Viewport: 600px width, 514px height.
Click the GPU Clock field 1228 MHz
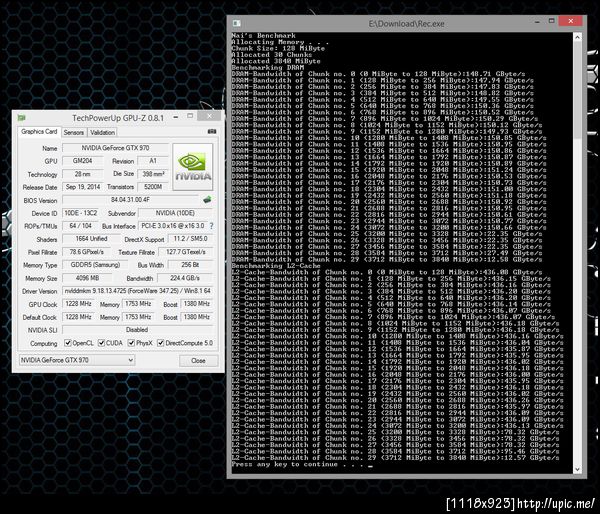coord(78,304)
